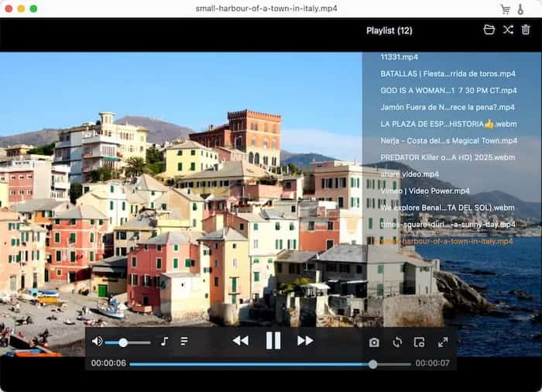Rotate the video with rotation icon
The width and height of the screenshot is (542, 392).
pos(397,342)
